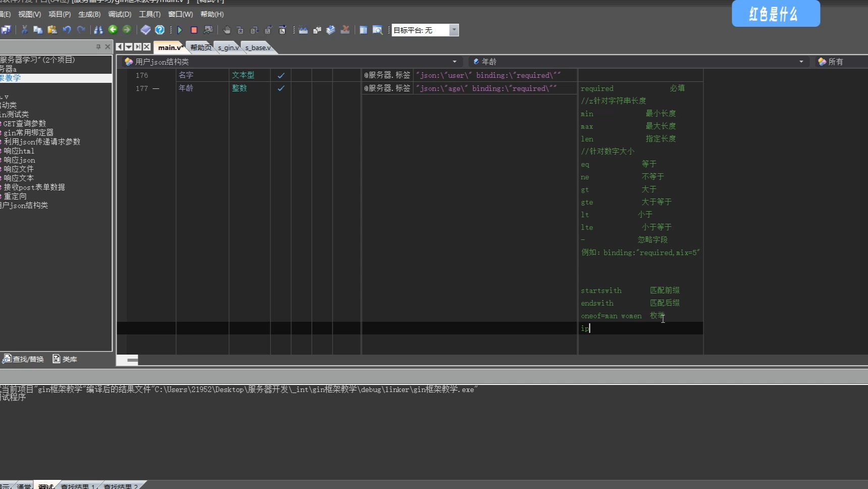Collapse row 177 with the minus marker
The height and width of the screenshot is (489, 868).
(x=156, y=88)
